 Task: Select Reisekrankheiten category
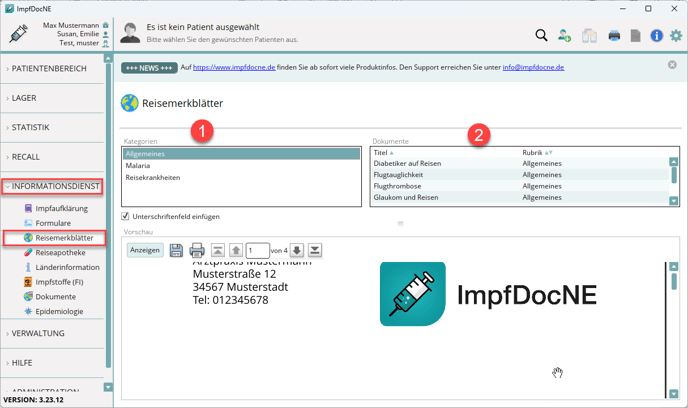point(241,177)
